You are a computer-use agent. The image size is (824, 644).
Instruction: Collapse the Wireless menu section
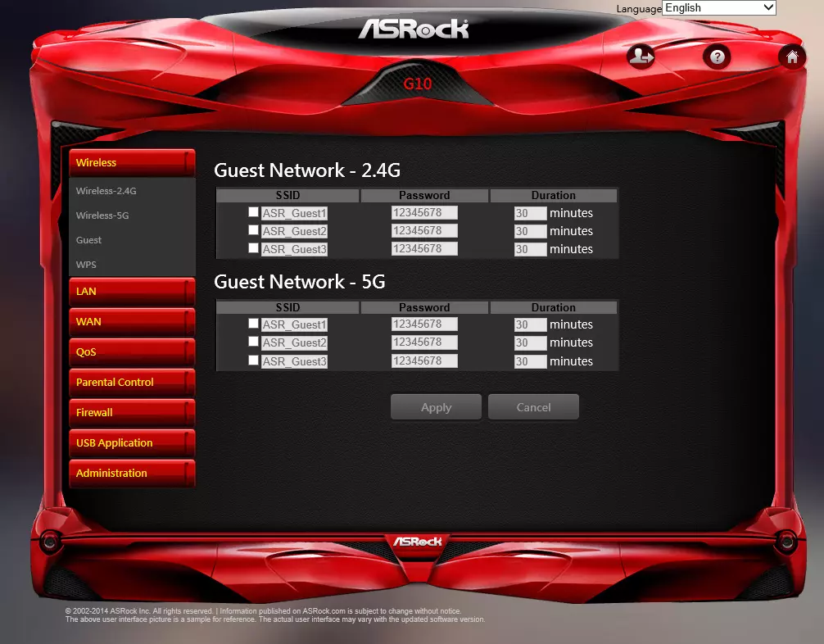pyautogui.click(x=132, y=162)
